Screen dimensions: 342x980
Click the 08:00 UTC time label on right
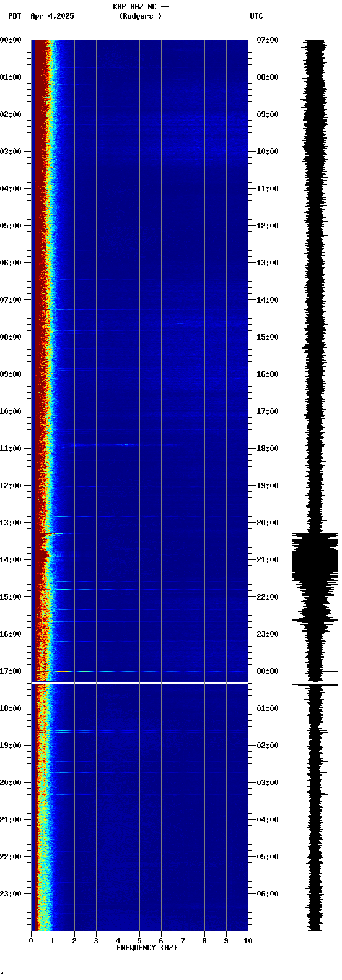pos(268,77)
